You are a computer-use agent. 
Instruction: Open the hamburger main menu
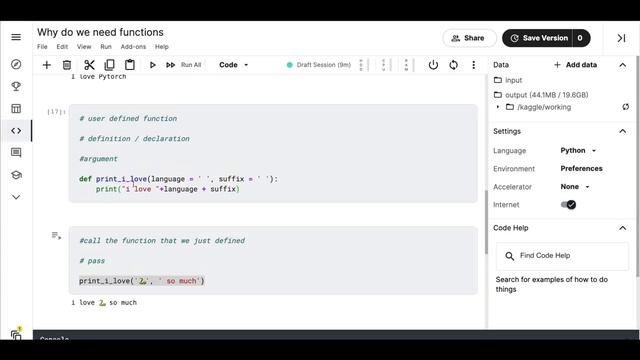(x=16, y=37)
